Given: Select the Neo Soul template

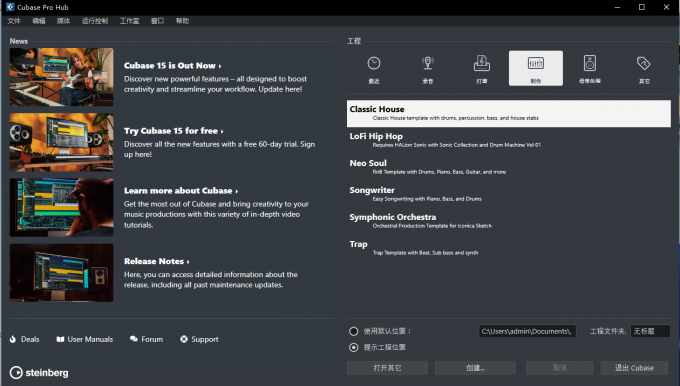Looking at the screenshot, I should point(509,167).
